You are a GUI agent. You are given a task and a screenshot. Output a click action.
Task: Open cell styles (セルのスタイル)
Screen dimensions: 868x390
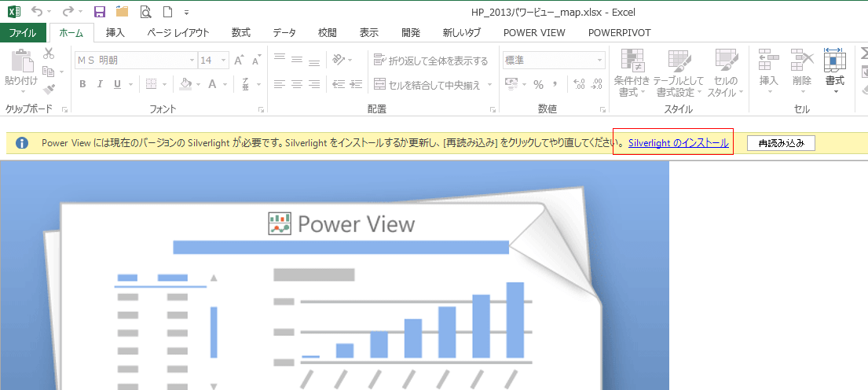click(724, 72)
